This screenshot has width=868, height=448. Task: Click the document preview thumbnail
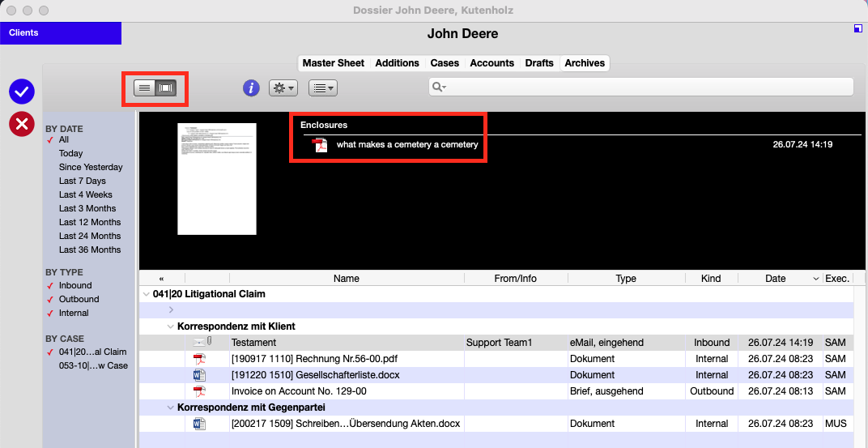click(217, 179)
